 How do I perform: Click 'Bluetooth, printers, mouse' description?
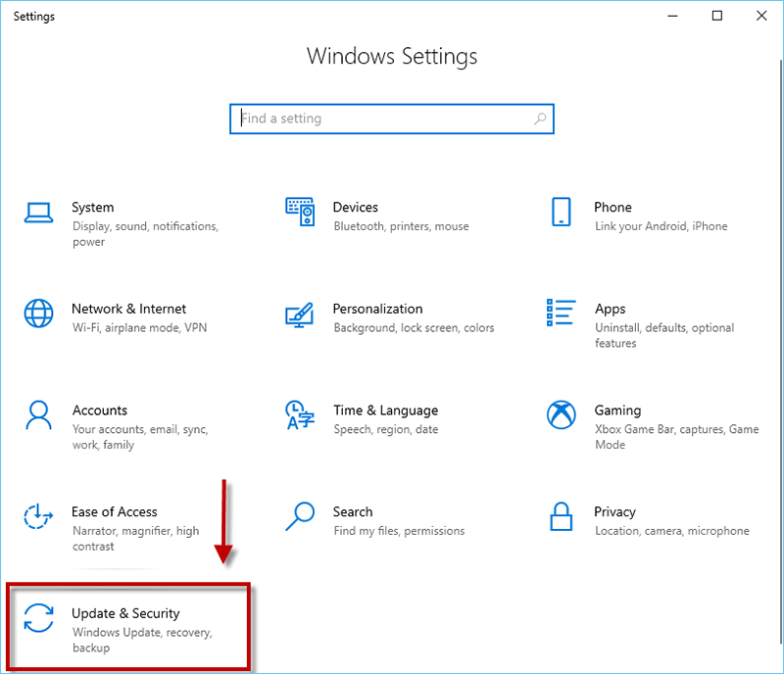(x=401, y=226)
